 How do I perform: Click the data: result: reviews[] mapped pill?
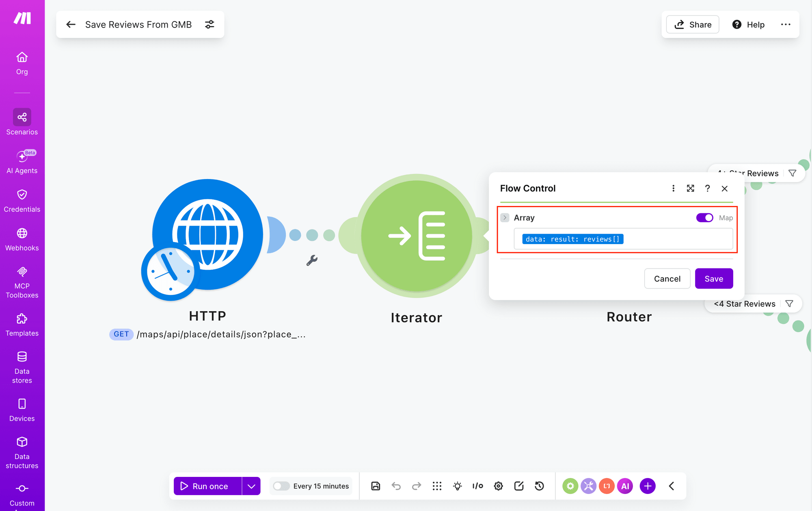coord(572,239)
